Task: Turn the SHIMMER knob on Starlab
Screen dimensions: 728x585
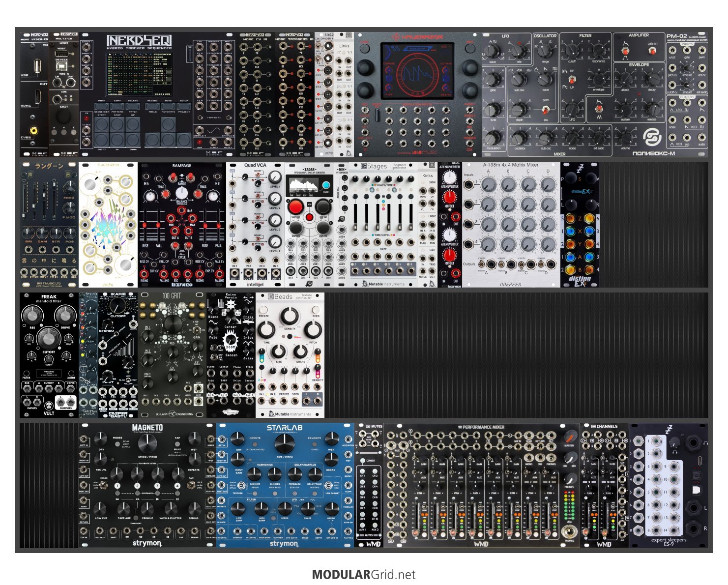Action: click(254, 474)
